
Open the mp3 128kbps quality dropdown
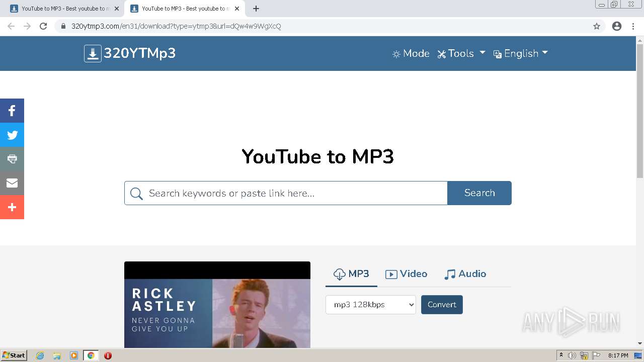[371, 305]
